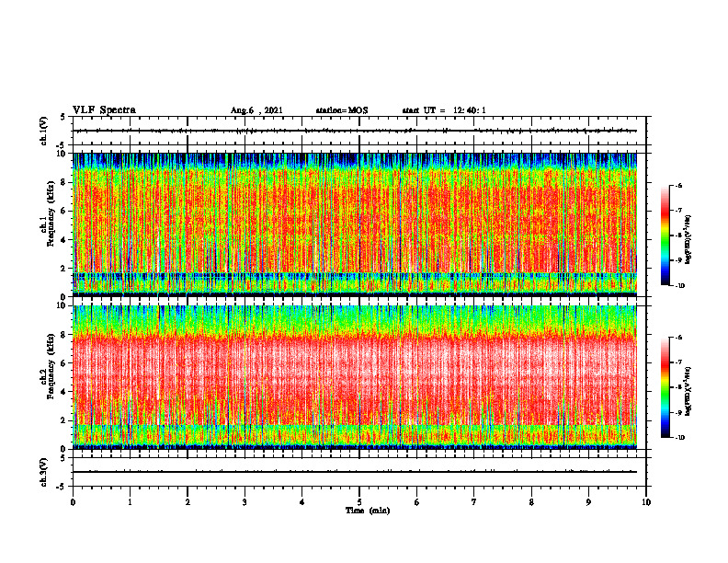Click the "VLF Spectra" plot title
Screen dimensions: 728x563
pos(104,110)
